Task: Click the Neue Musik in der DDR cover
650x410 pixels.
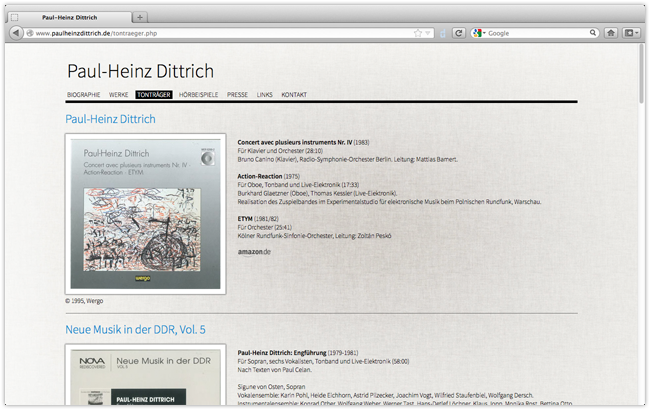Action: (146, 375)
